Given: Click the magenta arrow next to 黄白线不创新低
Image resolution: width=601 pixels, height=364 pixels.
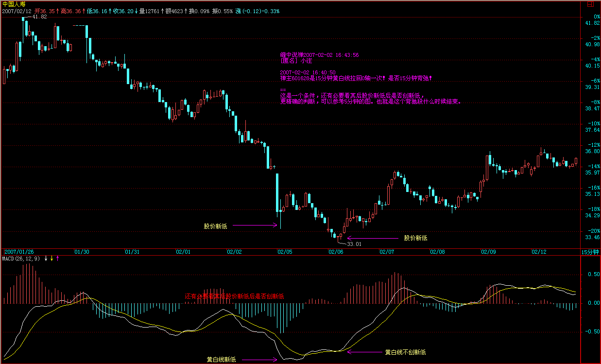Looking at the screenshot, I should (363, 352).
